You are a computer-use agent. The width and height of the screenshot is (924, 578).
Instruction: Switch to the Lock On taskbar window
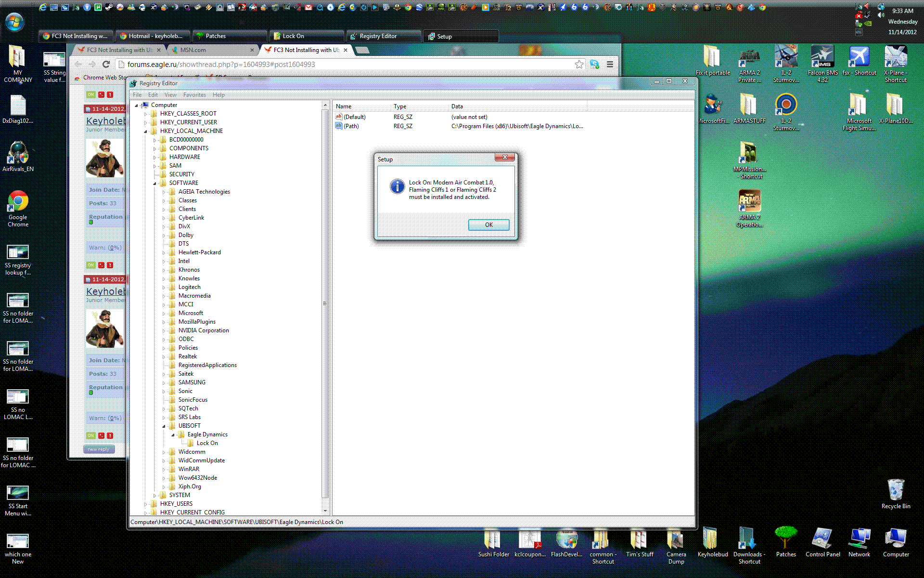tap(307, 36)
